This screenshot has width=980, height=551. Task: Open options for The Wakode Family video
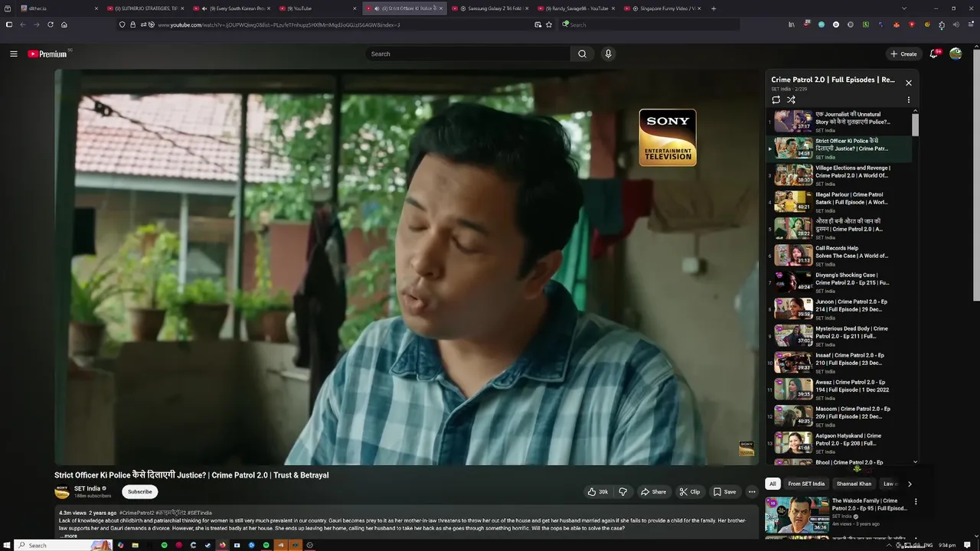916,502
